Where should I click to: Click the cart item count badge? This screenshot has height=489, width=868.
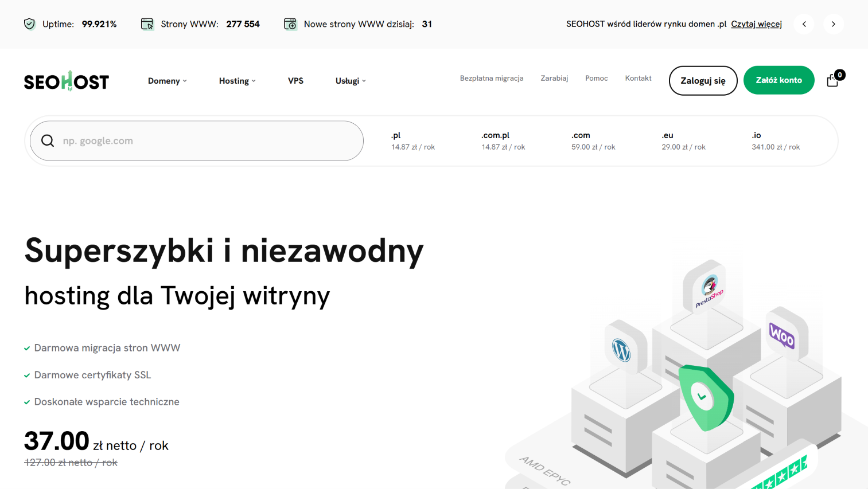pos(840,75)
